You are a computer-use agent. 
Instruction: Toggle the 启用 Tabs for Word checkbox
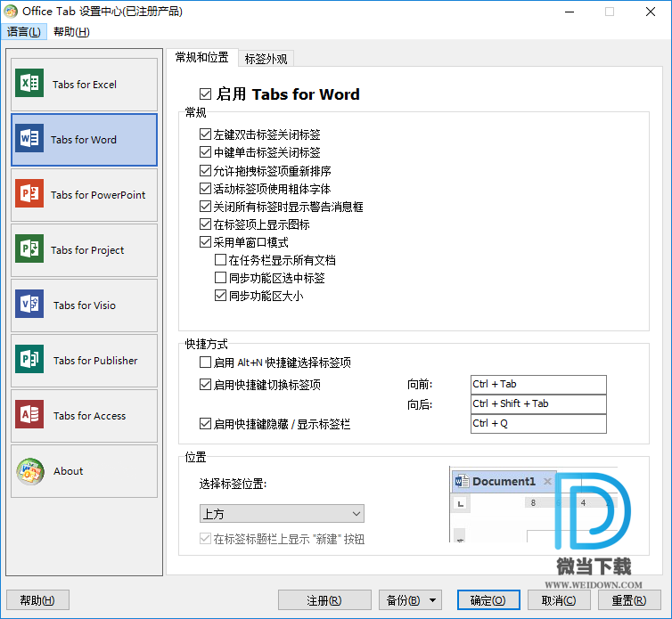pos(205,94)
